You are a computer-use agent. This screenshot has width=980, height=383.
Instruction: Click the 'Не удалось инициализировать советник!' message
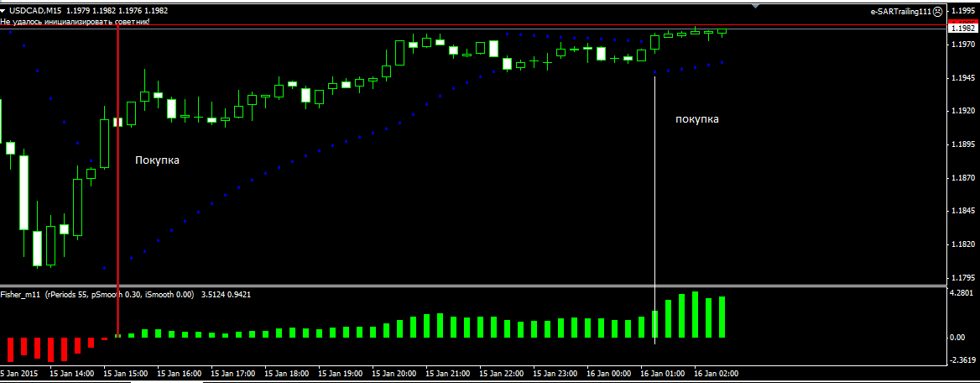pos(75,21)
